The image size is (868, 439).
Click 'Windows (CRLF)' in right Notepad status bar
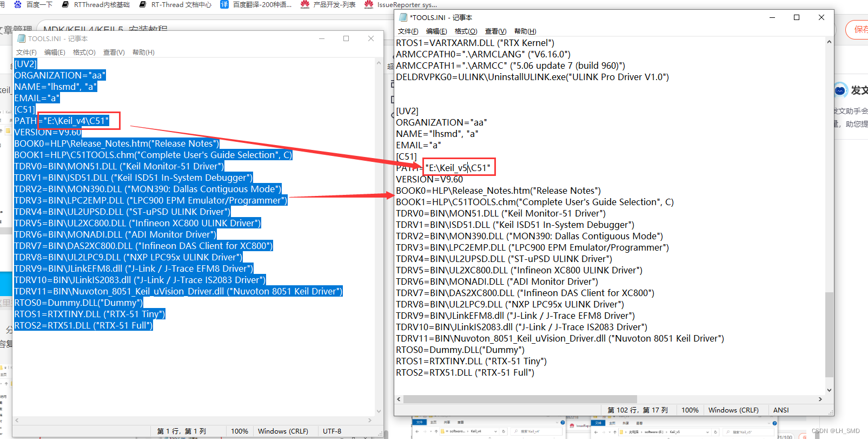coord(733,410)
